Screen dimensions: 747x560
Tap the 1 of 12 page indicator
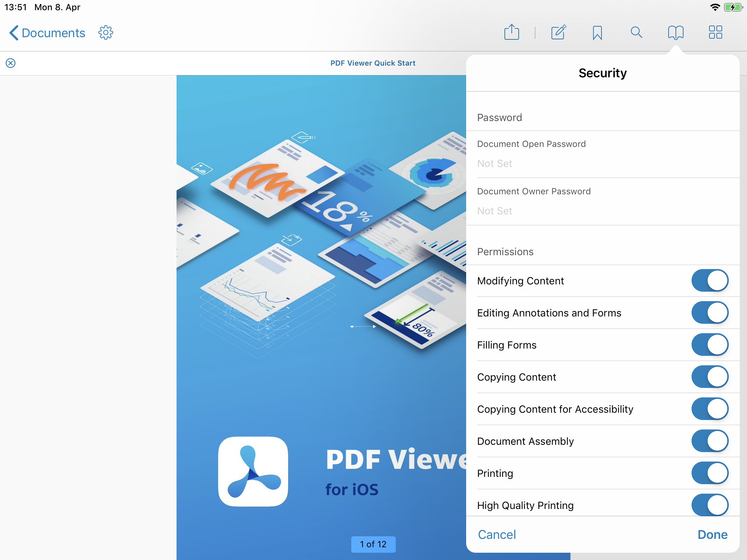click(x=373, y=544)
